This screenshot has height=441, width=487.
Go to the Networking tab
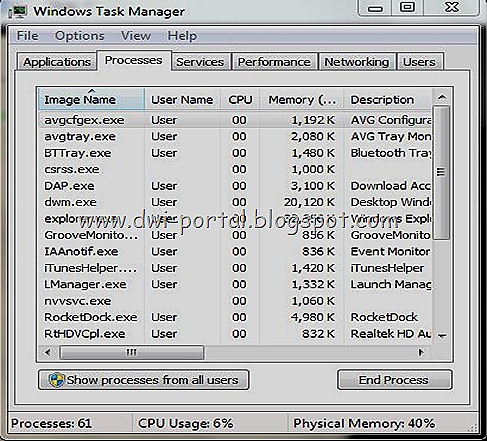[357, 62]
